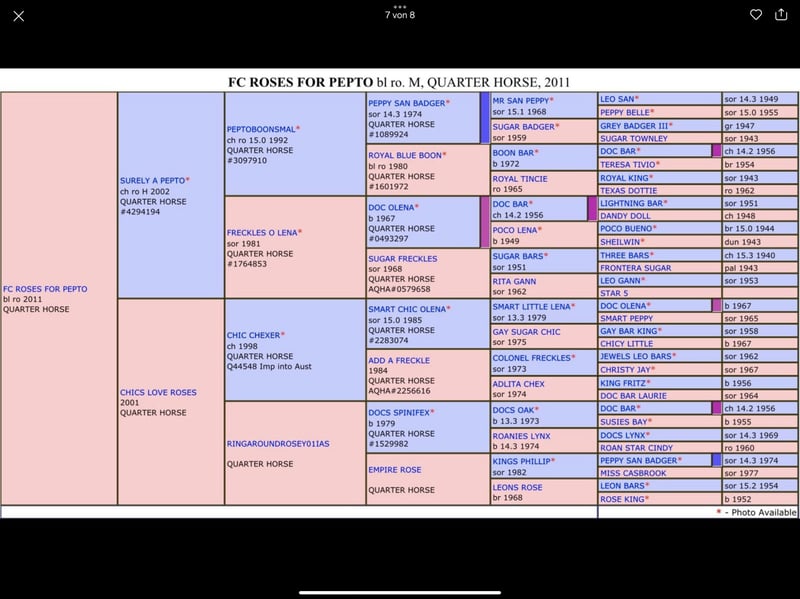The height and width of the screenshot is (599, 800).
Task: Open the RITA GANN link
Action: coord(514,282)
